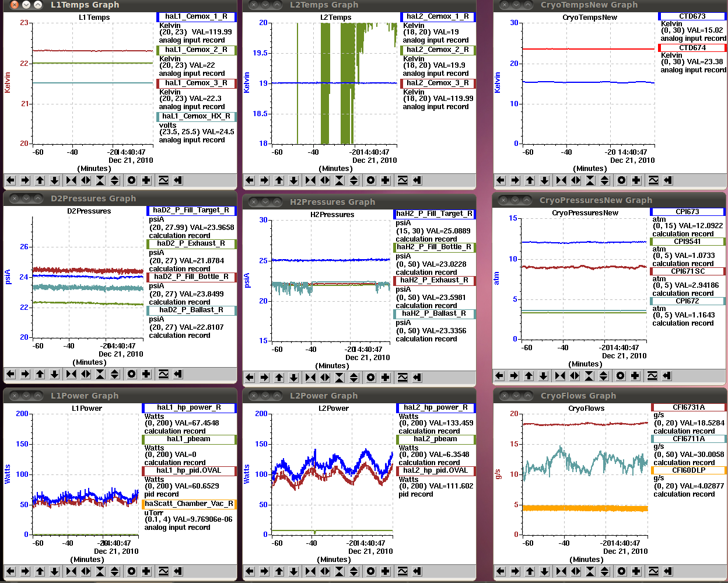The width and height of the screenshot is (728, 583).
Task: Pan right in CryoTempsNew Graph toolbar
Action: (515, 180)
